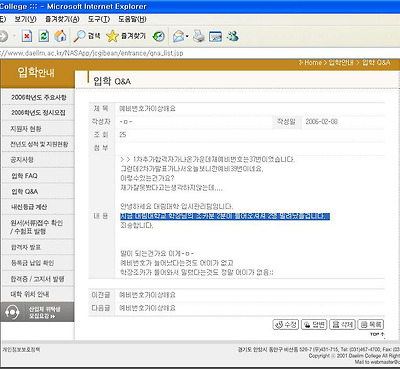Viewport: 400px width, 369px height.
Task: Click the 입학안내 breadcrumb link
Action: (341, 63)
